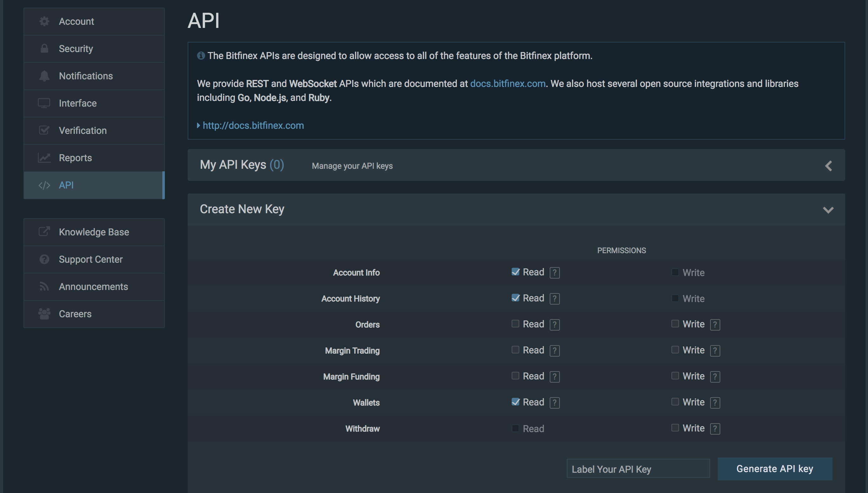Click the people icon beside Careers
Screen dimensions: 868x493
coord(44,314)
